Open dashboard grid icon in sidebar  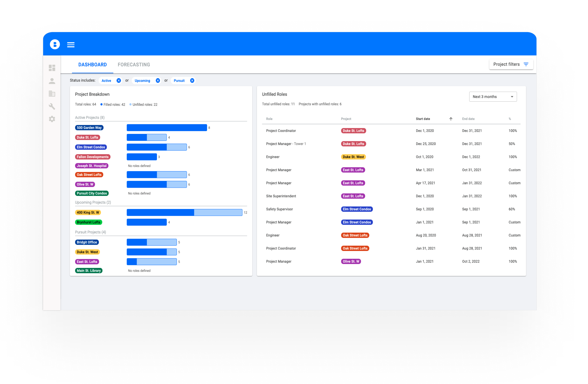[x=52, y=68]
